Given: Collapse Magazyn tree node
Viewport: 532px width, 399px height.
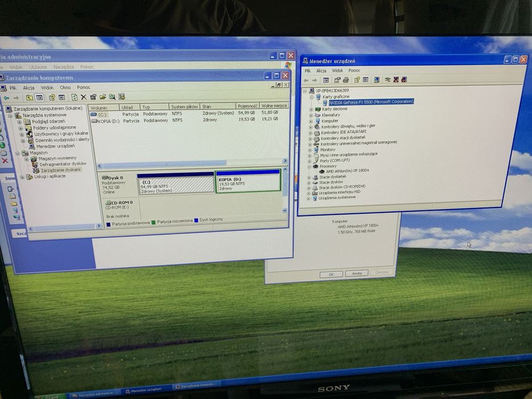Looking at the screenshot, I should pyautogui.click(x=17, y=153).
